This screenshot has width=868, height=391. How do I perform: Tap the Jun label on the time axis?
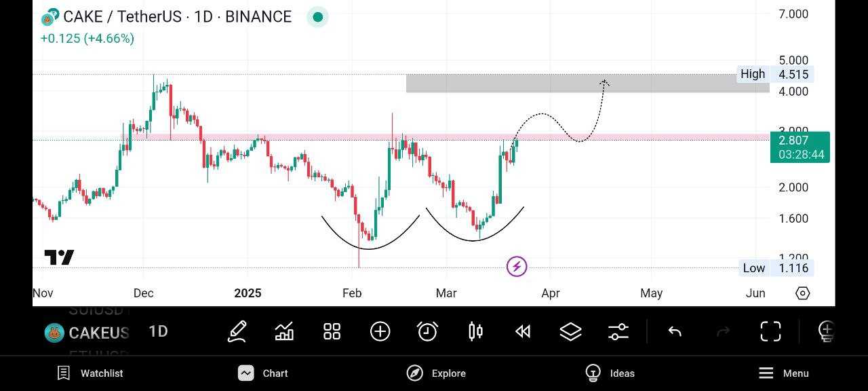click(755, 293)
